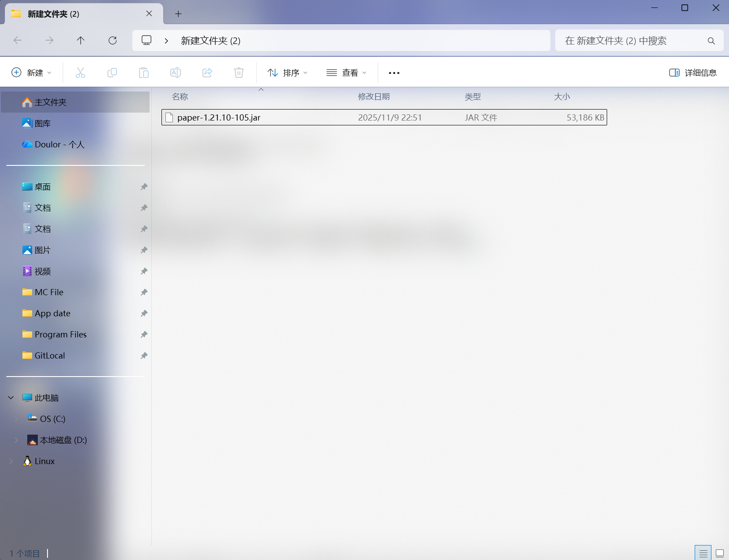The height and width of the screenshot is (560, 729).
Task: Switch to details list view layout
Action: point(703,553)
